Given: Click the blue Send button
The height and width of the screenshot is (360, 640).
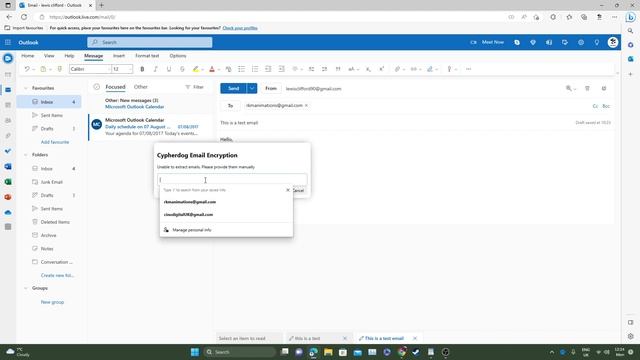Looking at the screenshot, I should (233, 88).
